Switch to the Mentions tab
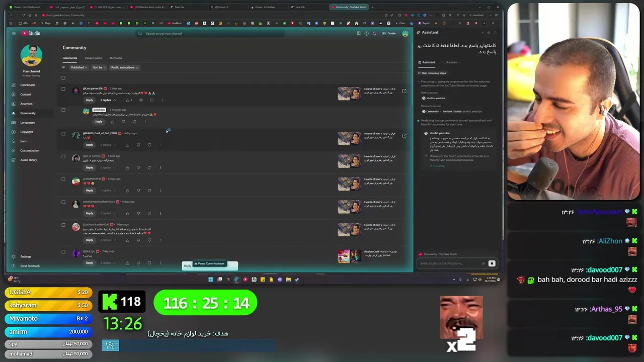This screenshot has width=644, height=362. 116,58
